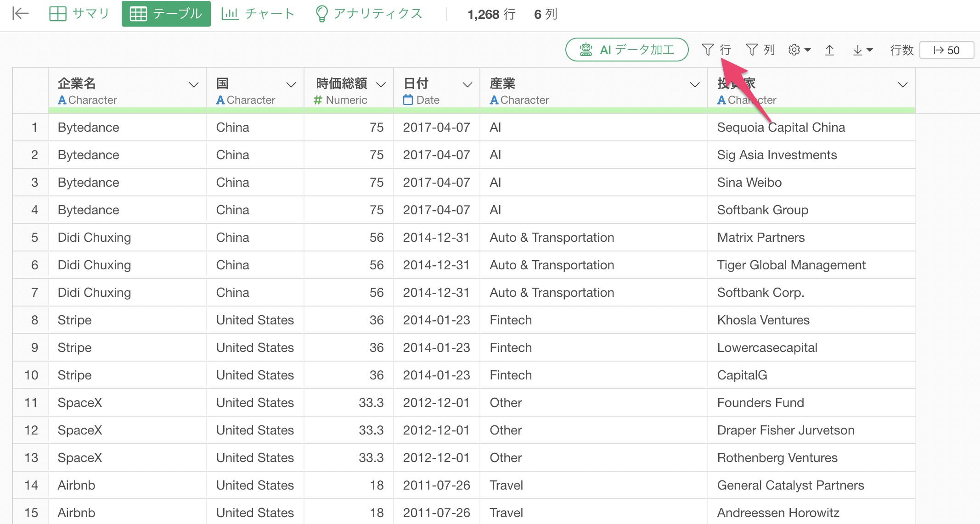Screen dimensions: 980x524
Task: Click Stripe company cell in row 8
Action: tap(127, 320)
